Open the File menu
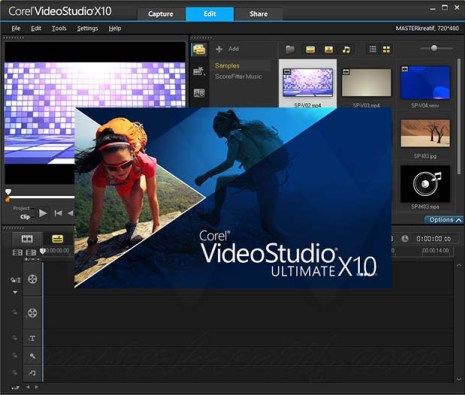Screen dimensions: 465x395 click(16, 28)
